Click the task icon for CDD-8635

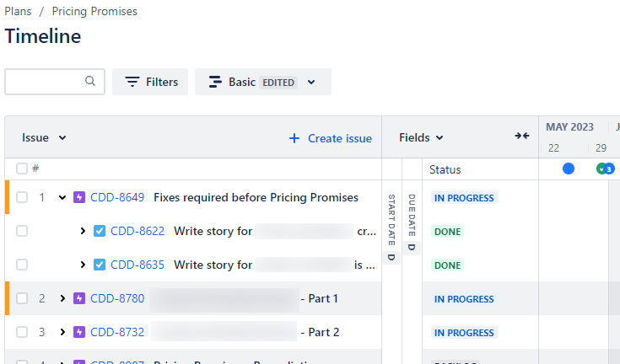(x=100, y=265)
